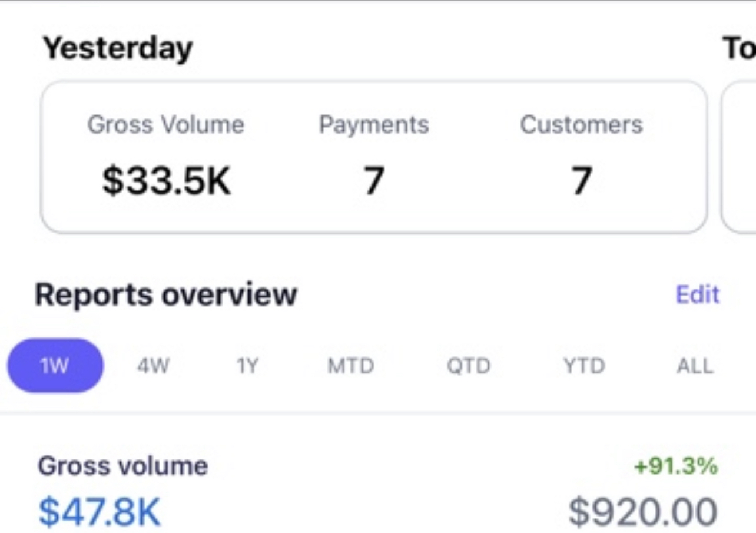This screenshot has height=533, width=756.
Task: Pick the YTD time range
Action: pyautogui.click(x=583, y=366)
